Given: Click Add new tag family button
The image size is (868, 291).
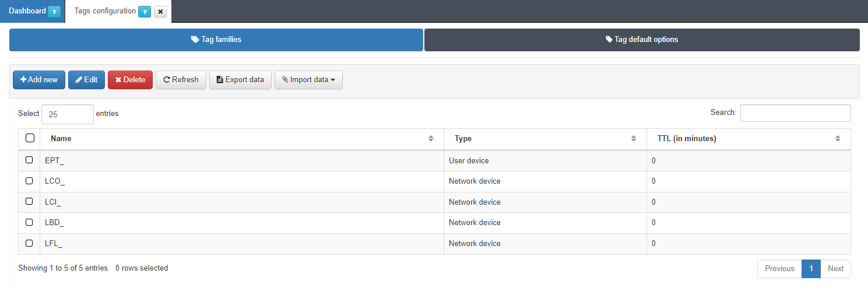Looking at the screenshot, I should 39,80.
